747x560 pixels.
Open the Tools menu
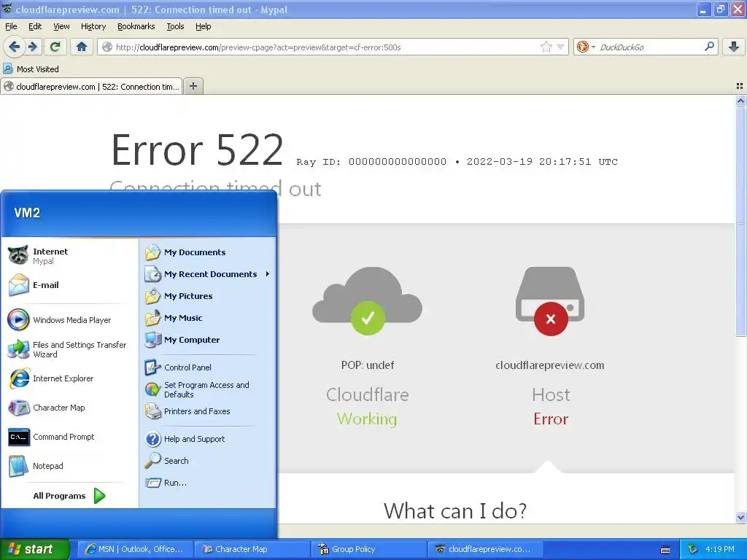pos(175,26)
